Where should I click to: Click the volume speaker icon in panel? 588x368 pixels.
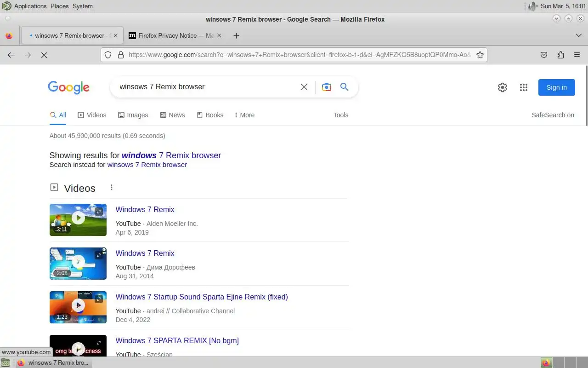532,6
